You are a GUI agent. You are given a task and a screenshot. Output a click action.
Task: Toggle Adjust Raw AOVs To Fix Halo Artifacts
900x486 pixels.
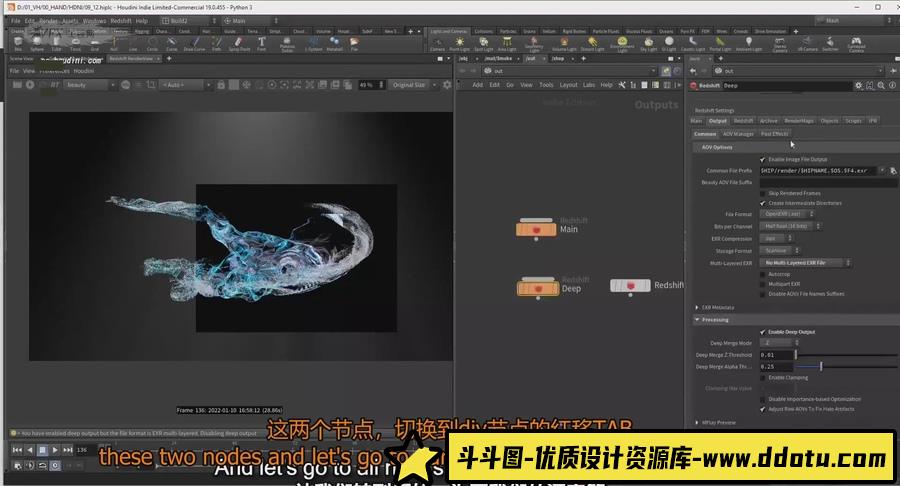tap(763, 409)
